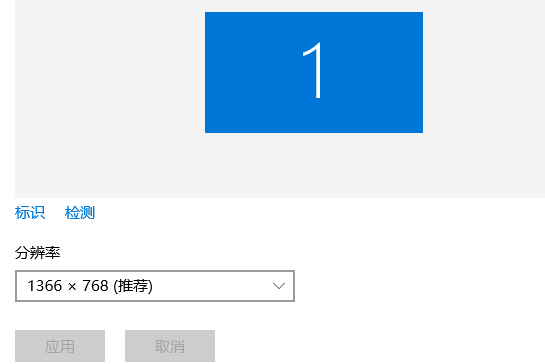Screen dimensions: 545x364
Task: Detect other displays via 检测
Action: pos(80,212)
